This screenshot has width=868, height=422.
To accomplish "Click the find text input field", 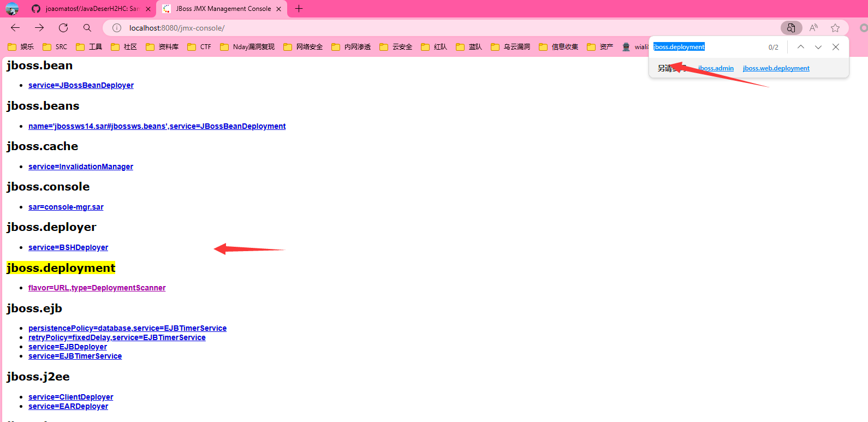I will (707, 47).
